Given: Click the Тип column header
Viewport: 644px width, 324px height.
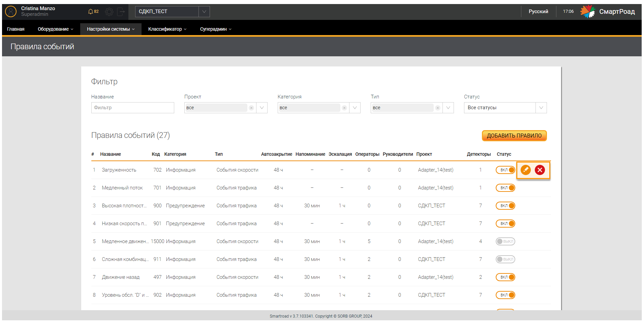Looking at the screenshot, I should [219, 154].
